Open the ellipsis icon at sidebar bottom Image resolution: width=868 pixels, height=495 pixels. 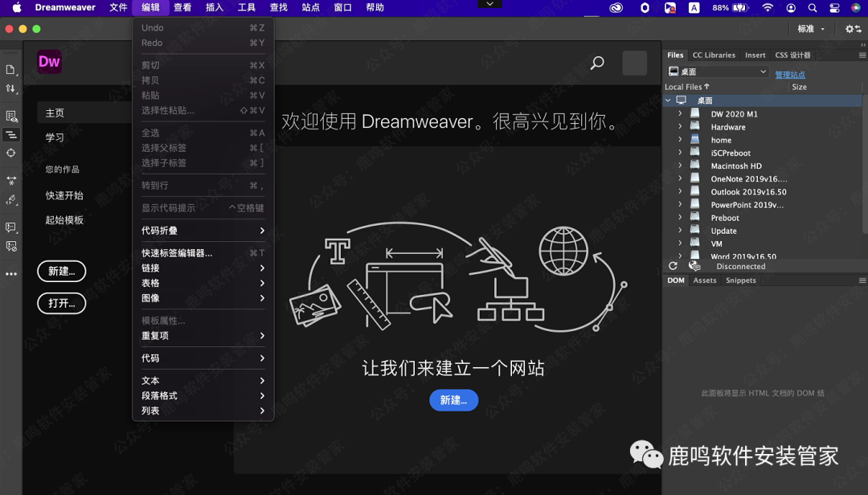(10, 272)
